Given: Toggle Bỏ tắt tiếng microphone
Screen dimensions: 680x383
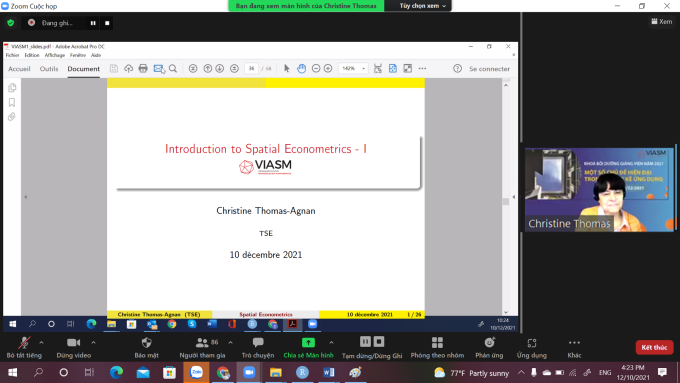Looking at the screenshot, I should pos(24,347).
